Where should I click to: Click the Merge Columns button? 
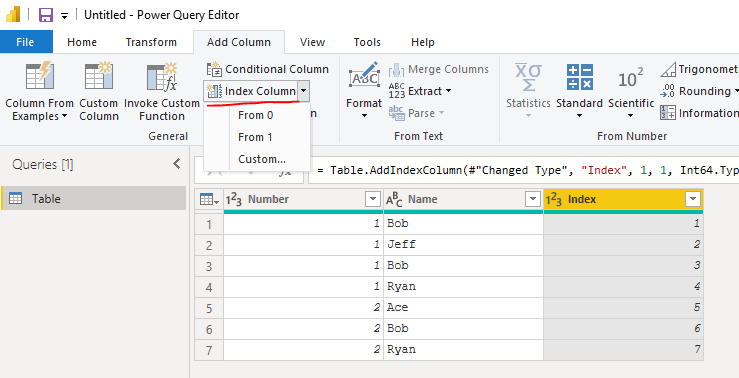click(x=439, y=69)
